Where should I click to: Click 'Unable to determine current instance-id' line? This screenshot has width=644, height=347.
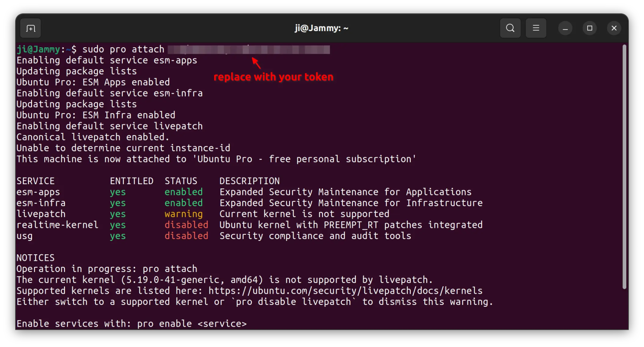click(123, 148)
